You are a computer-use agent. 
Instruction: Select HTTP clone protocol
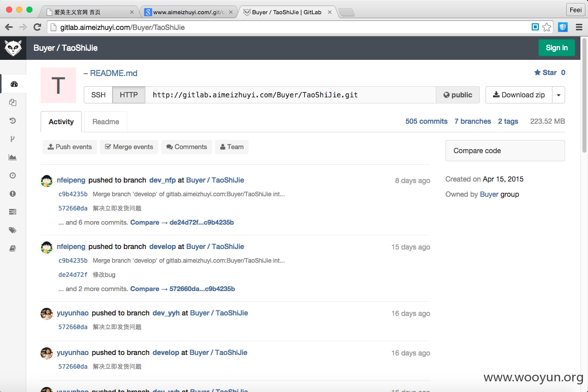click(129, 95)
